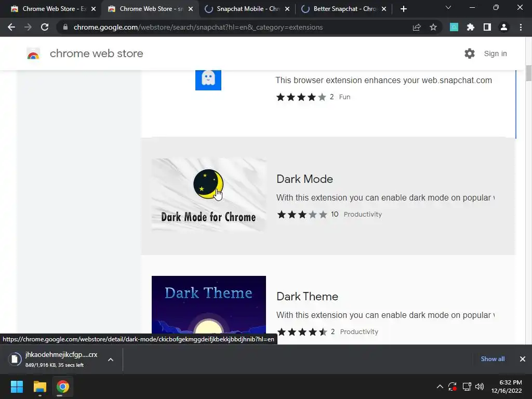Switch to the Better Snapchat tab
Screen dimensions: 532x399
click(x=344, y=9)
